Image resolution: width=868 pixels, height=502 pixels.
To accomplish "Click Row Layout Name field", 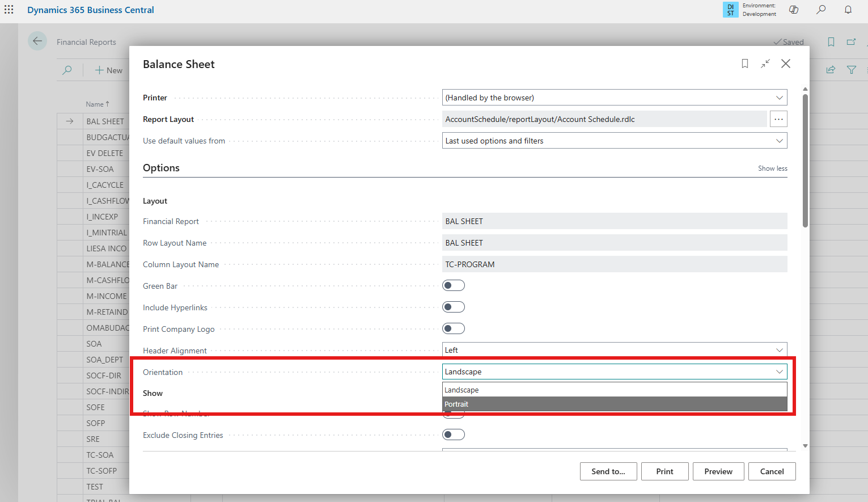I will [615, 243].
